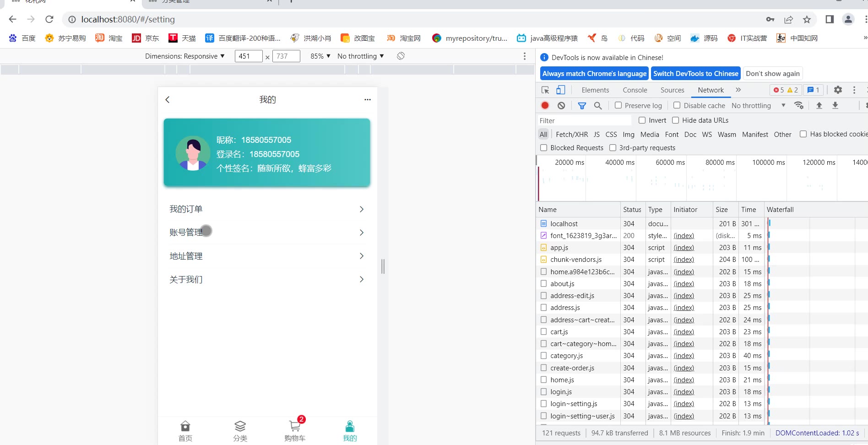Toggle the All request type filter
Screen dimensions: 868x445
pos(543,134)
